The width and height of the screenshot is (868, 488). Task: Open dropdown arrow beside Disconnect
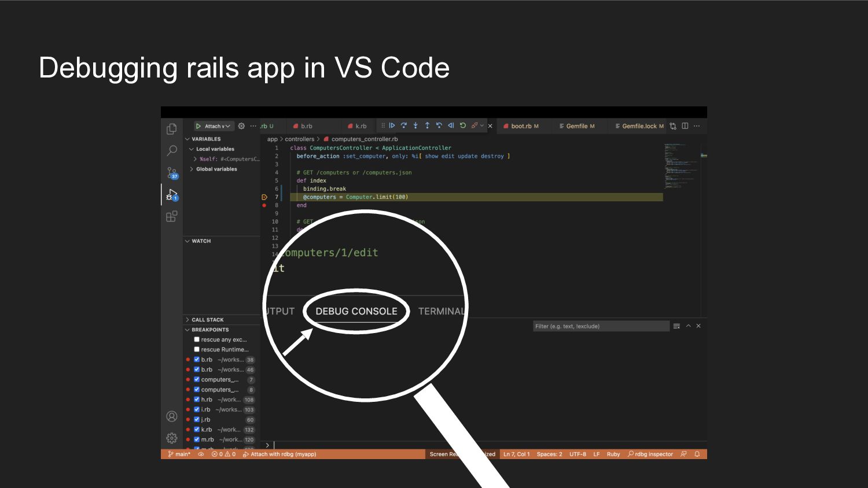482,125
